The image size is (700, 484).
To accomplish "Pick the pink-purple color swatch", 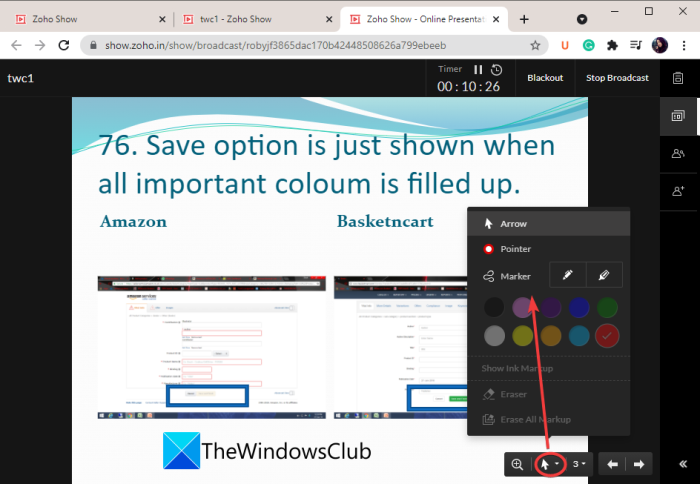I will click(x=522, y=308).
